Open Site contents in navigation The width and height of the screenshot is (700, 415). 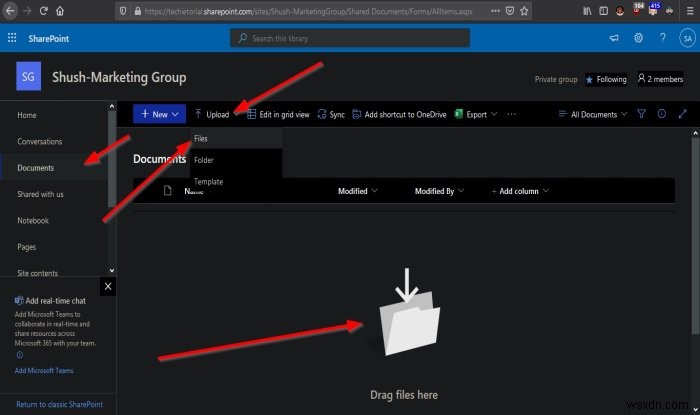pyautogui.click(x=38, y=273)
